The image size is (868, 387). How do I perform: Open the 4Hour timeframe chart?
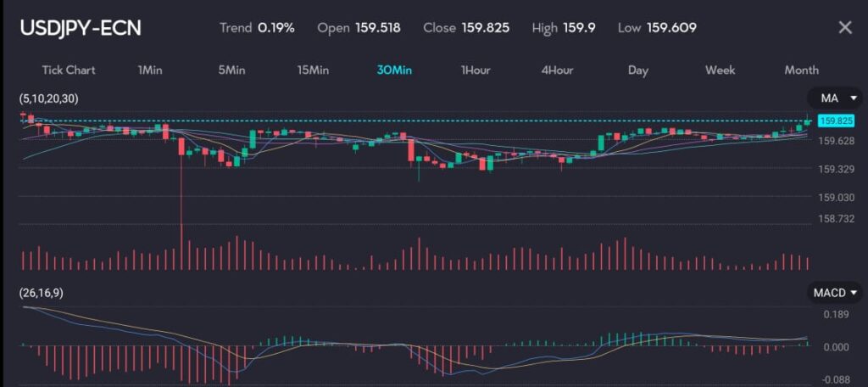pos(557,70)
